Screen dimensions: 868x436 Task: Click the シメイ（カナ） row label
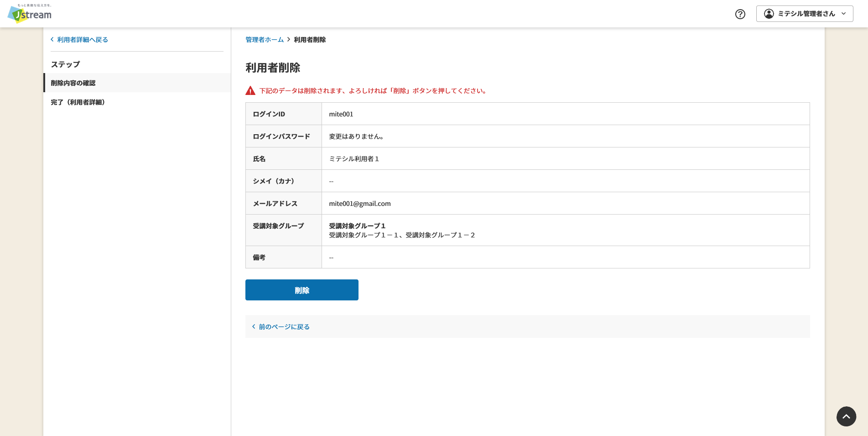click(274, 181)
